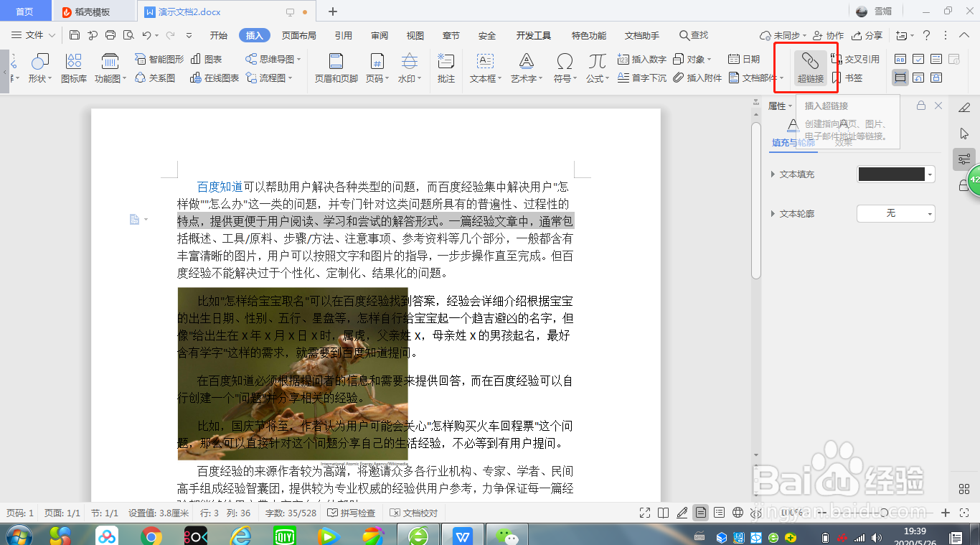Open the 文件 menu
The image size is (980, 545).
[x=34, y=35]
